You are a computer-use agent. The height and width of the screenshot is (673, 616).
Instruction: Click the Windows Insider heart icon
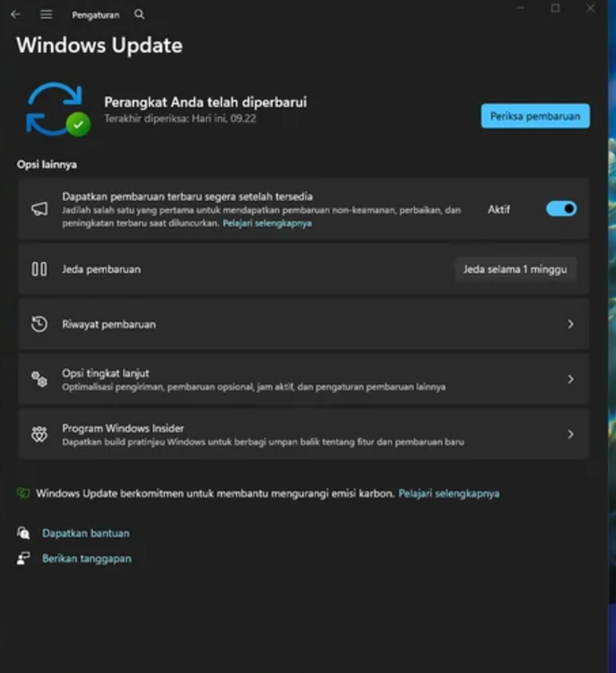(39, 434)
